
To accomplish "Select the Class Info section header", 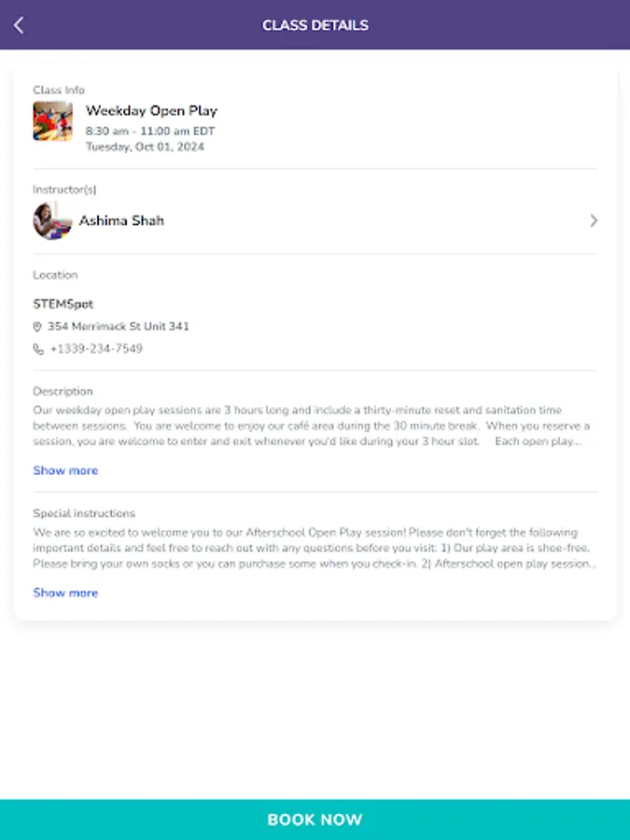I will tap(54, 90).
